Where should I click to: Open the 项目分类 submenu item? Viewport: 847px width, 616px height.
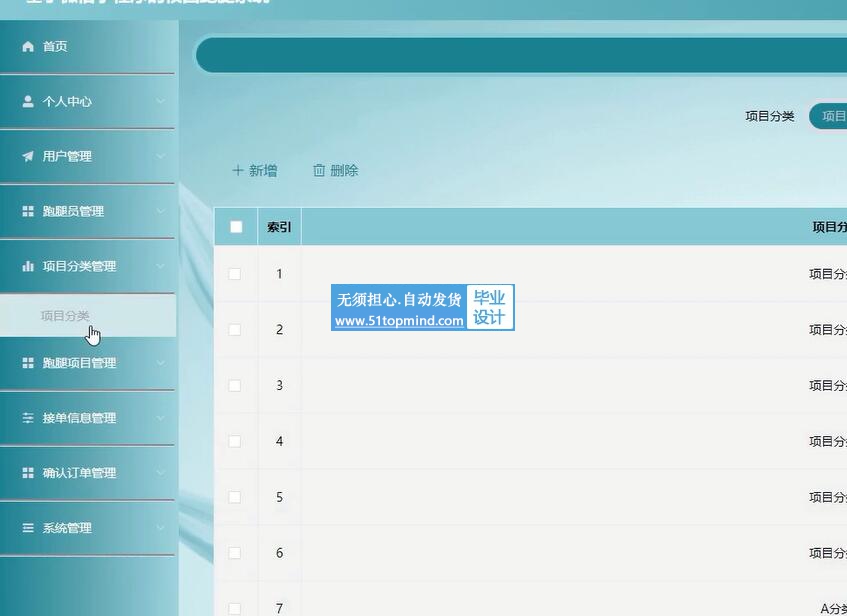(65, 316)
